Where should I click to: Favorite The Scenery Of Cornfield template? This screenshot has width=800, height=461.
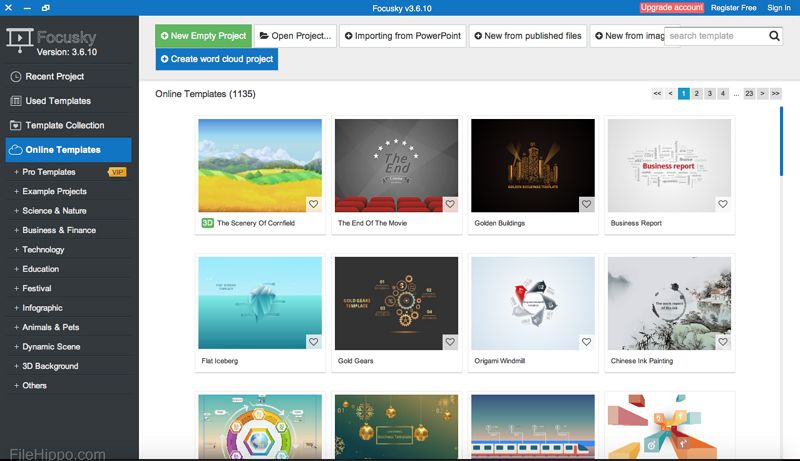[x=313, y=204]
